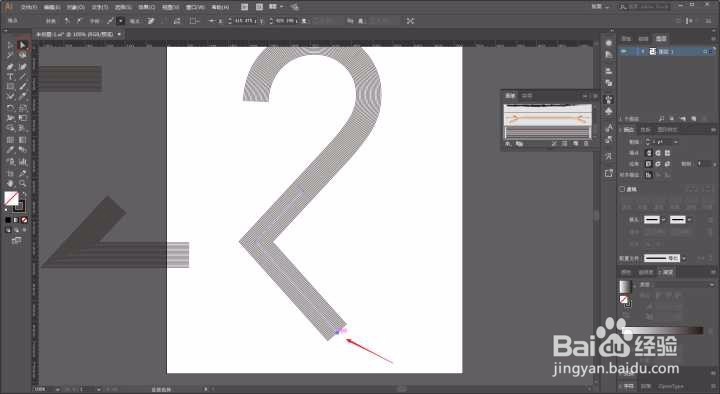Click remove brush stroke icon
Viewport: 720px width, 394px height.
[x=554, y=144]
